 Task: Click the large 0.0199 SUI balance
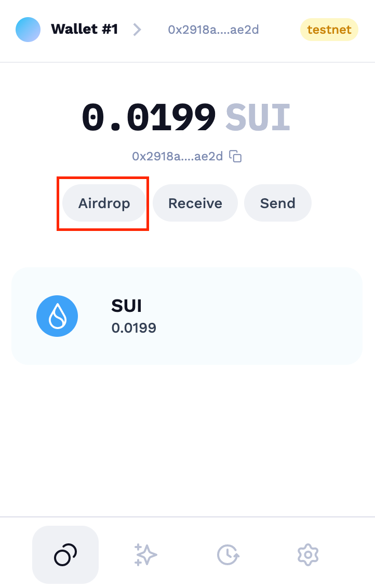point(186,117)
